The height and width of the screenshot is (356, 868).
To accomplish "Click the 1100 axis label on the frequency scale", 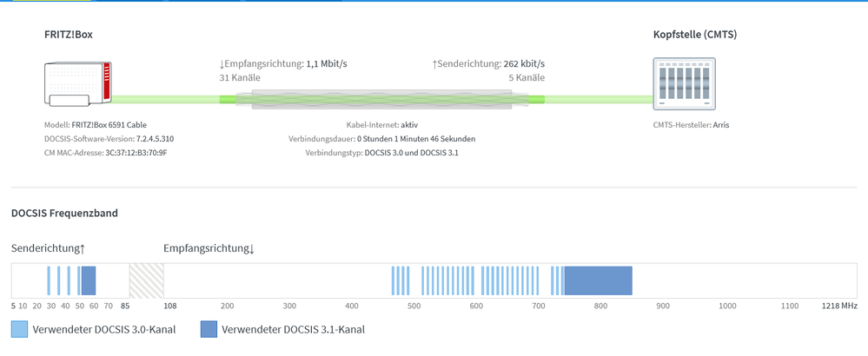I will [790, 306].
